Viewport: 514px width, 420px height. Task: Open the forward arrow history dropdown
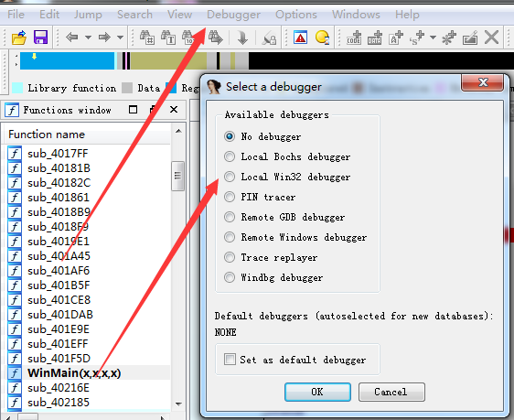tap(121, 38)
